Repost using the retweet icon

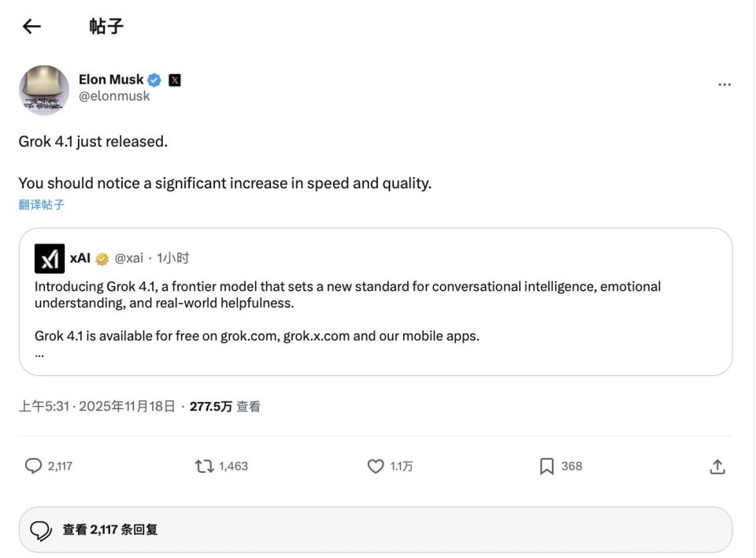point(204,467)
